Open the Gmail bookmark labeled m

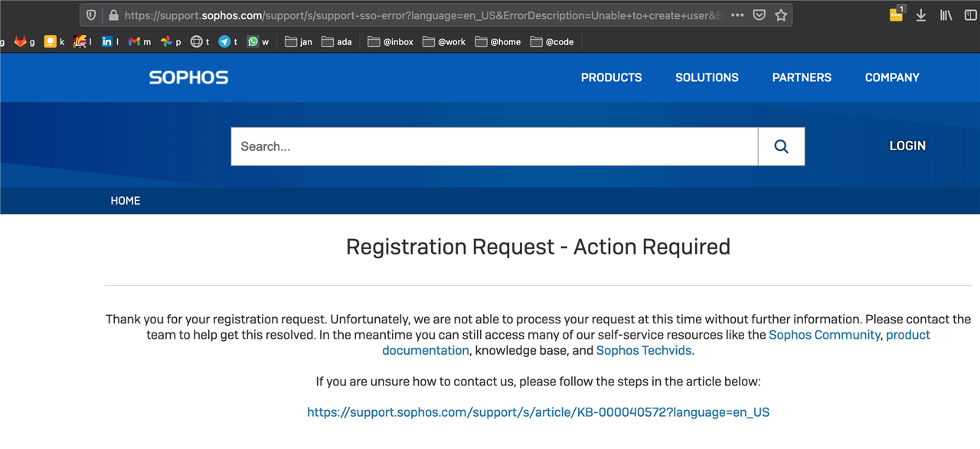coord(139,42)
